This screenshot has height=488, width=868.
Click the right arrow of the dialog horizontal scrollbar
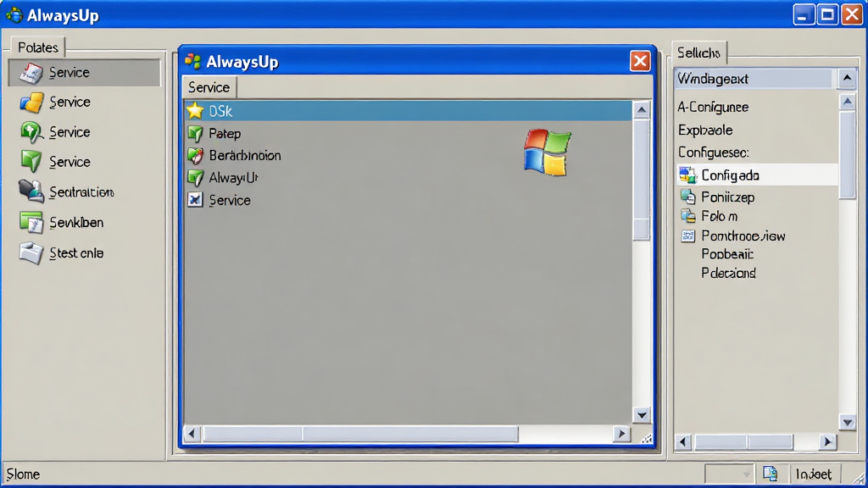click(621, 434)
